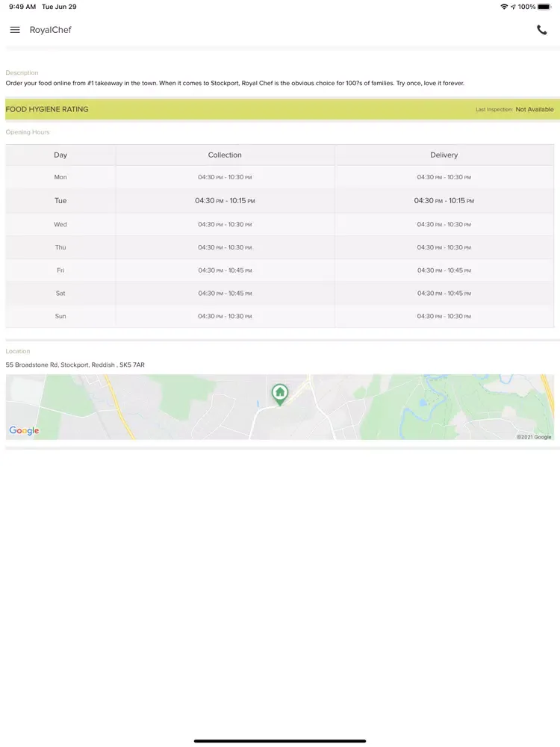Tap the green home map marker

pyautogui.click(x=280, y=394)
